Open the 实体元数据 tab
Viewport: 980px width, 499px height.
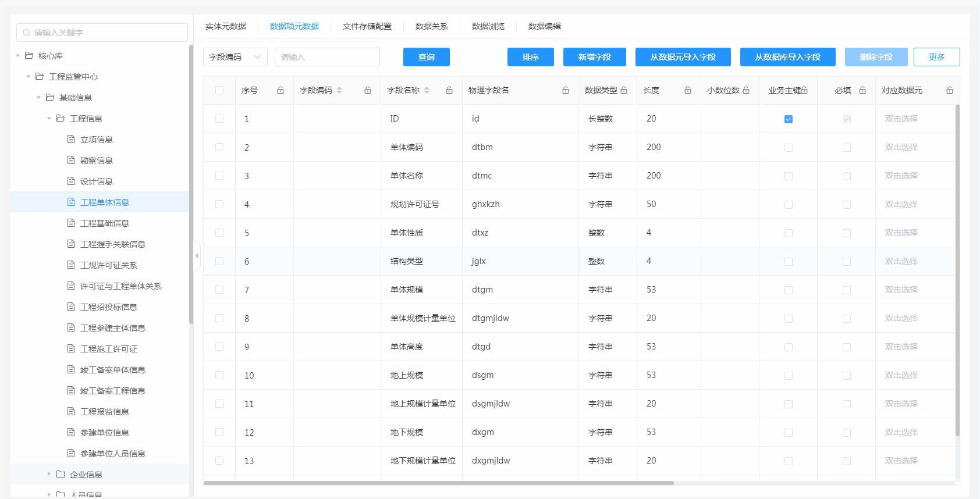226,26
